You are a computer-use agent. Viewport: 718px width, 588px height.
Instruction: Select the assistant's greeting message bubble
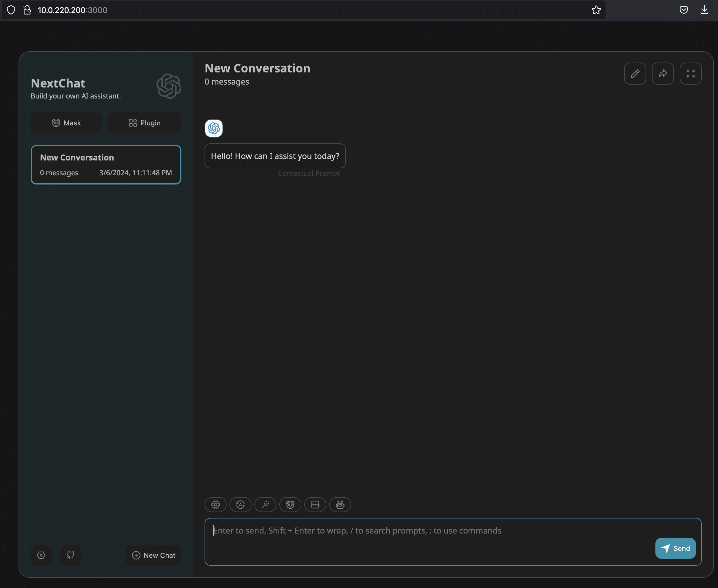[x=275, y=156]
